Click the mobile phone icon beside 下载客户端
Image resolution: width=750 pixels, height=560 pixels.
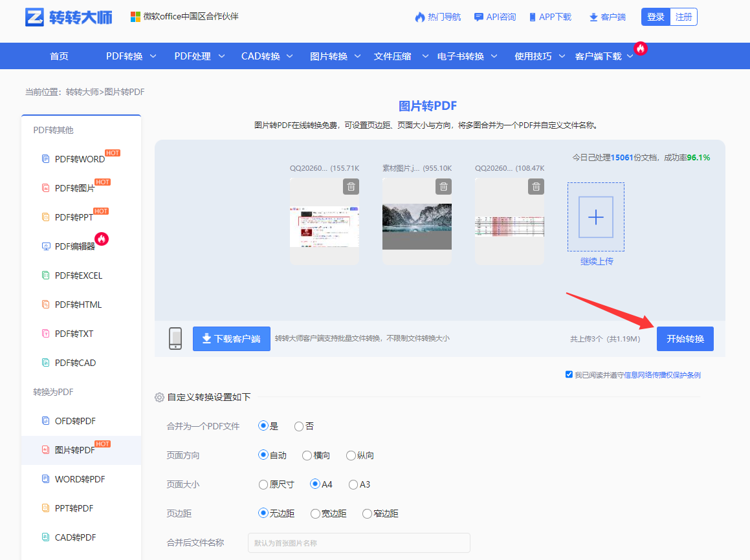point(175,338)
